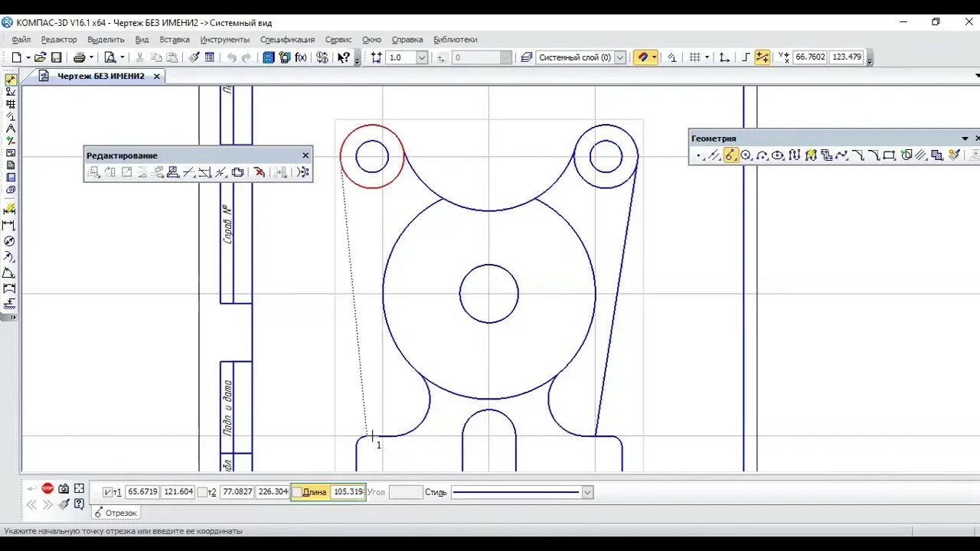Expand the snap magnet dropdown arrow
Viewport: 980px width, 551px height.
(654, 57)
